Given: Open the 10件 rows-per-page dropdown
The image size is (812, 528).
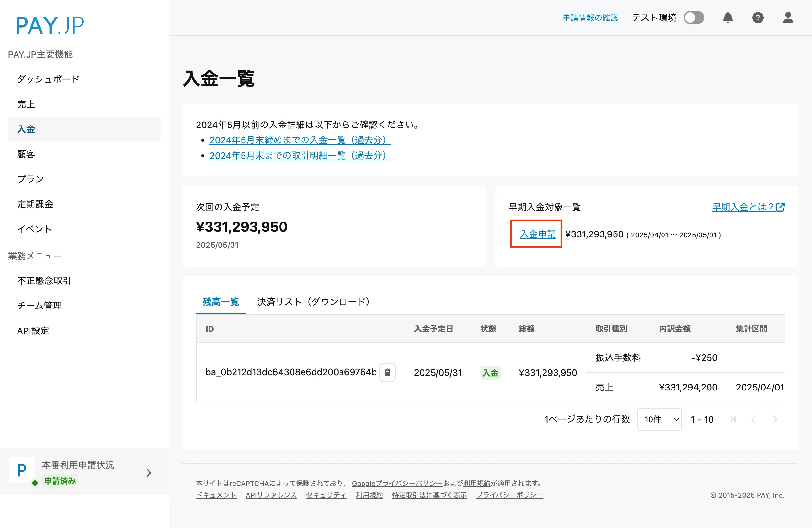Looking at the screenshot, I should (659, 419).
